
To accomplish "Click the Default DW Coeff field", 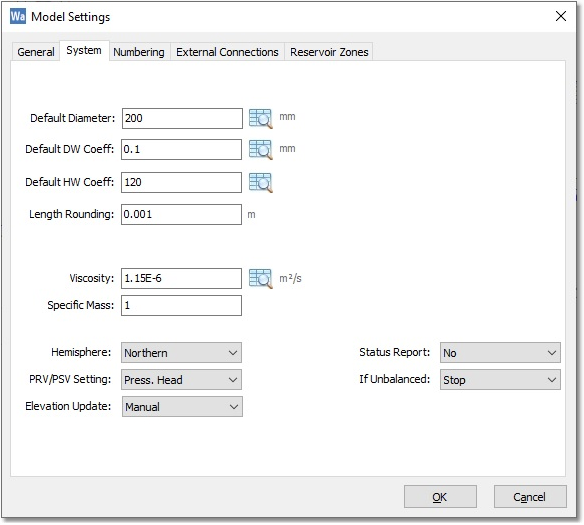I will coord(181,149).
